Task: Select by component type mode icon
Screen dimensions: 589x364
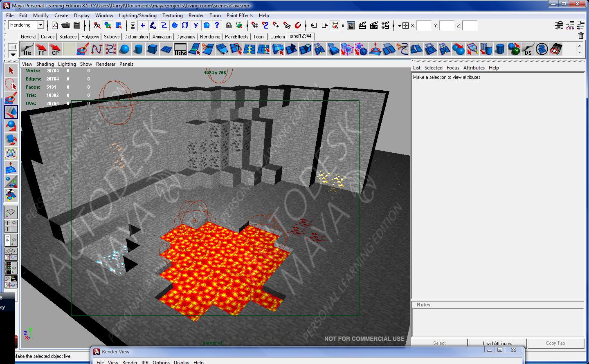Action: 119,25
